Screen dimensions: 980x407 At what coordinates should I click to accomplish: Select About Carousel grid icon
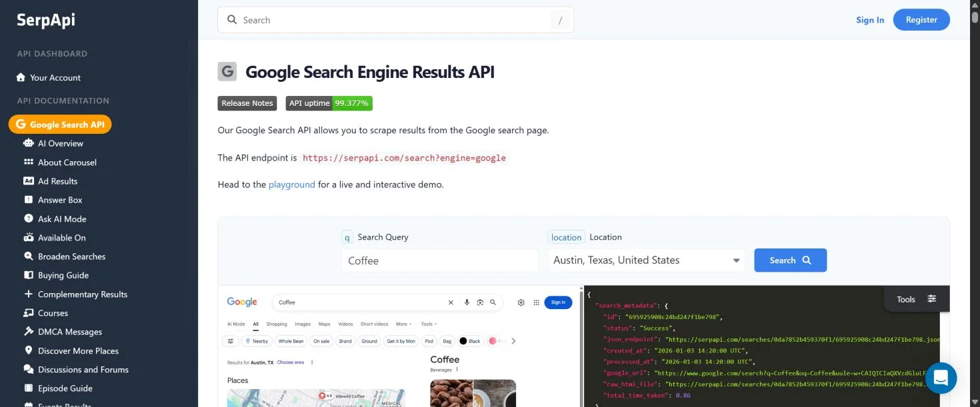click(29, 162)
